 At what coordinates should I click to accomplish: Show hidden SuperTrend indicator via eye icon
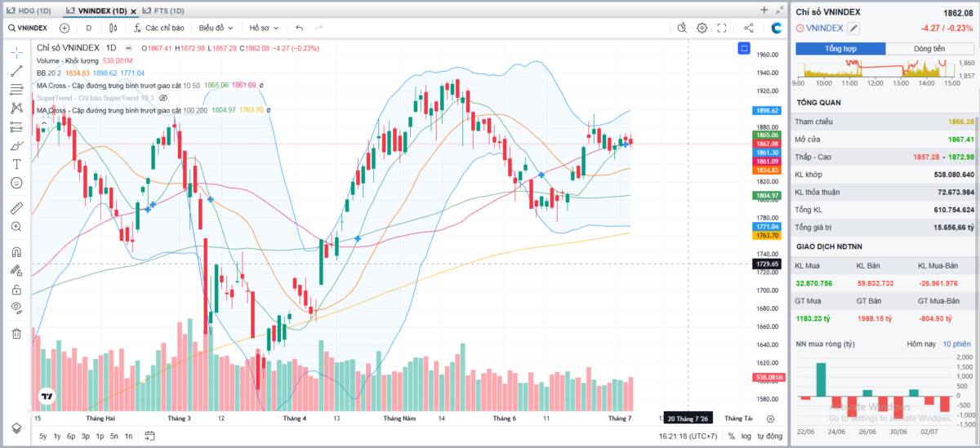tap(163, 98)
